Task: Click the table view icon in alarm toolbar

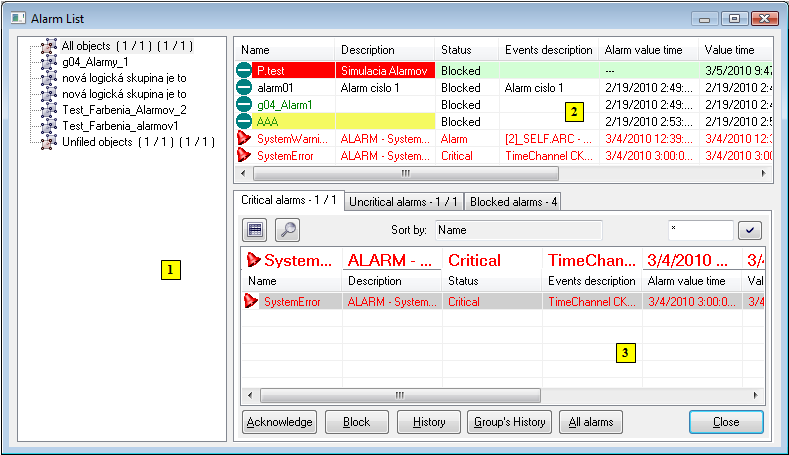Action: click(x=256, y=229)
